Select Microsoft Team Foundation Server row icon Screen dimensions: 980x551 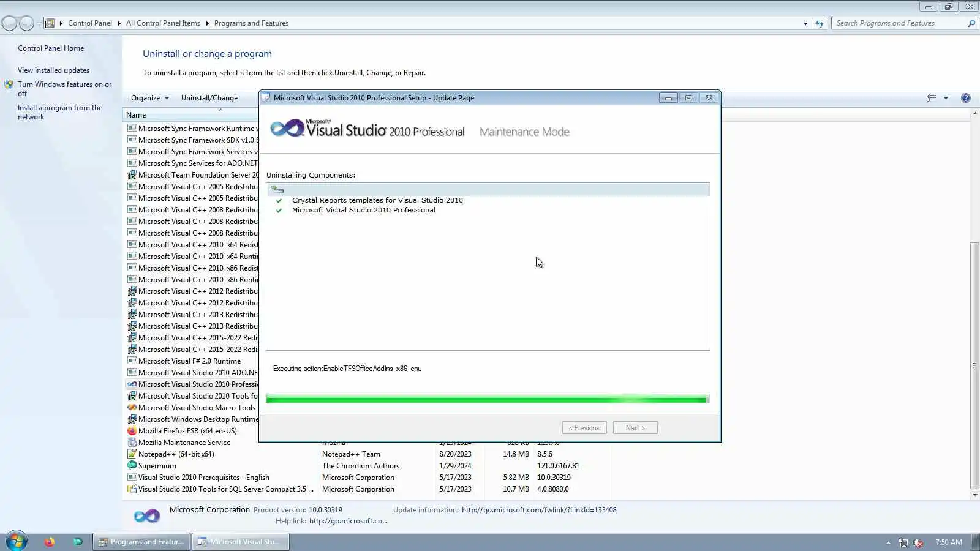pos(132,174)
